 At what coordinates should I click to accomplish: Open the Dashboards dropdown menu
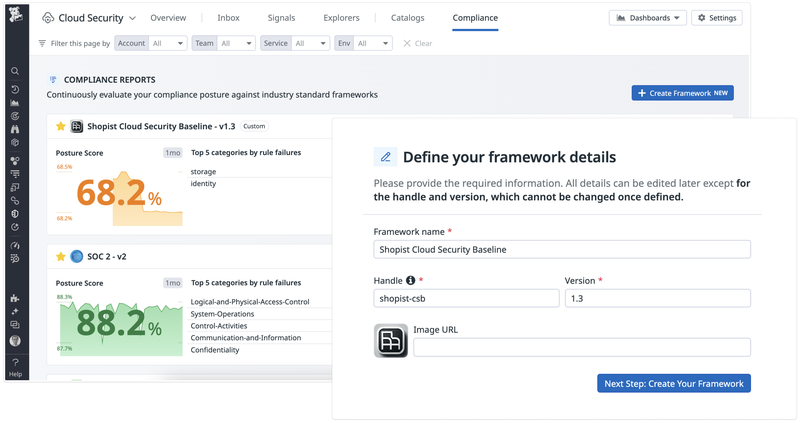click(647, 18)
